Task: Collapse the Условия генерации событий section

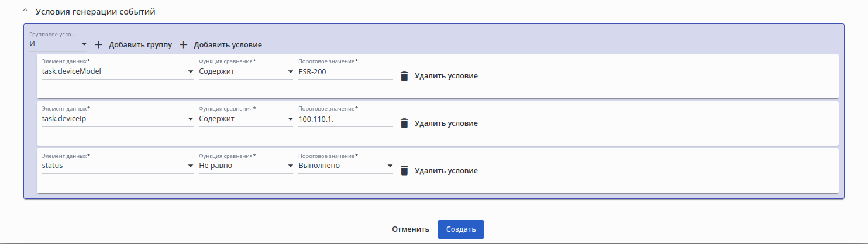Action: click(x=25, y=11)
